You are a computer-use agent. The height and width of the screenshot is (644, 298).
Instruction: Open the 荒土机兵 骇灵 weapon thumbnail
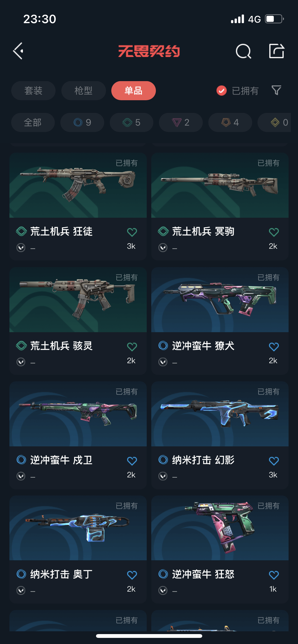[78, 300]
